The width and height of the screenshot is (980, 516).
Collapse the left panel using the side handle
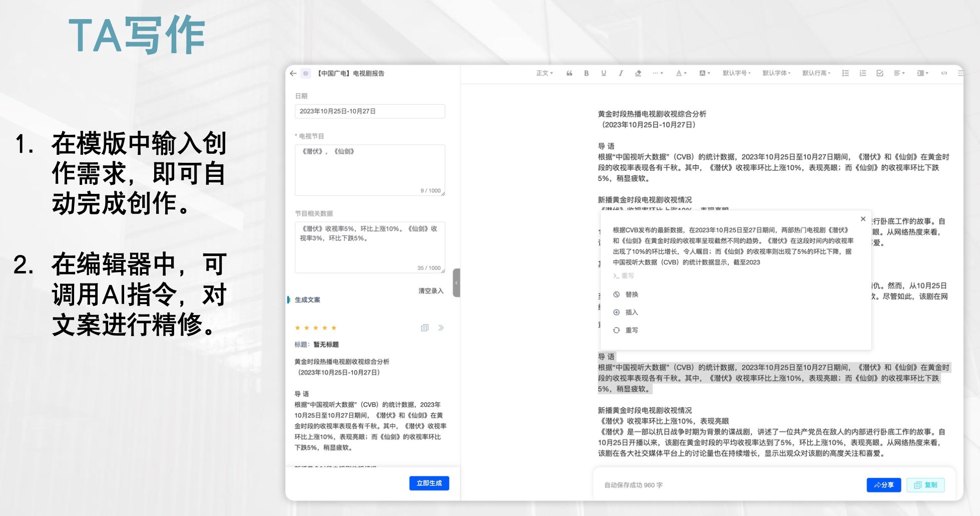pos(456,283)
